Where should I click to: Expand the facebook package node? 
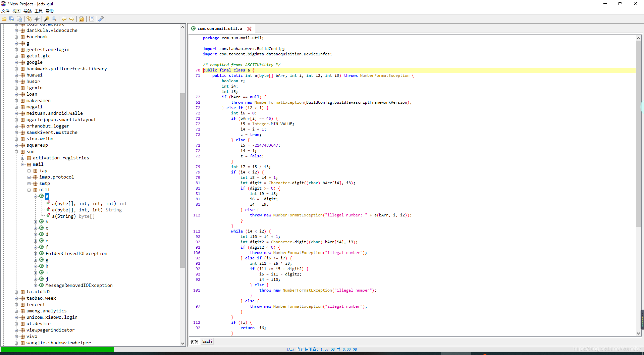16,37
